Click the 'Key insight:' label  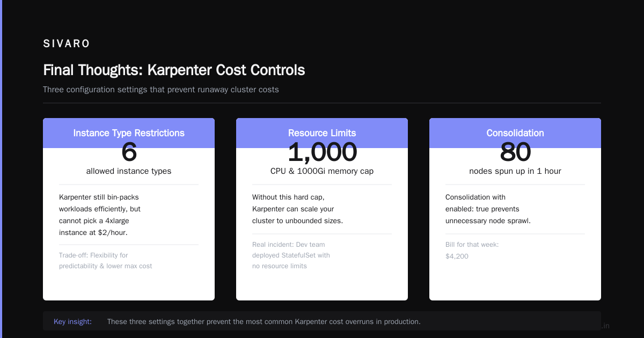coord(72,321)
